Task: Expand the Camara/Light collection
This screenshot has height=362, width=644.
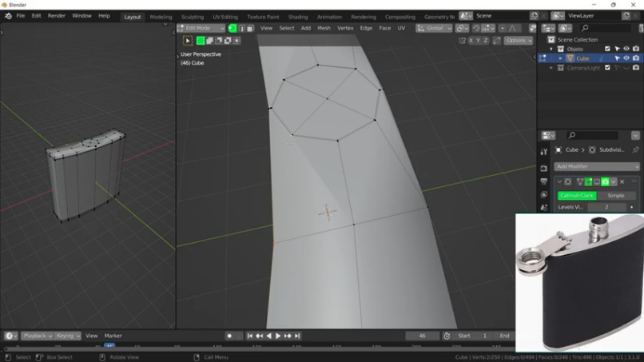Action: pyautogui.click(x=551, y=68)
